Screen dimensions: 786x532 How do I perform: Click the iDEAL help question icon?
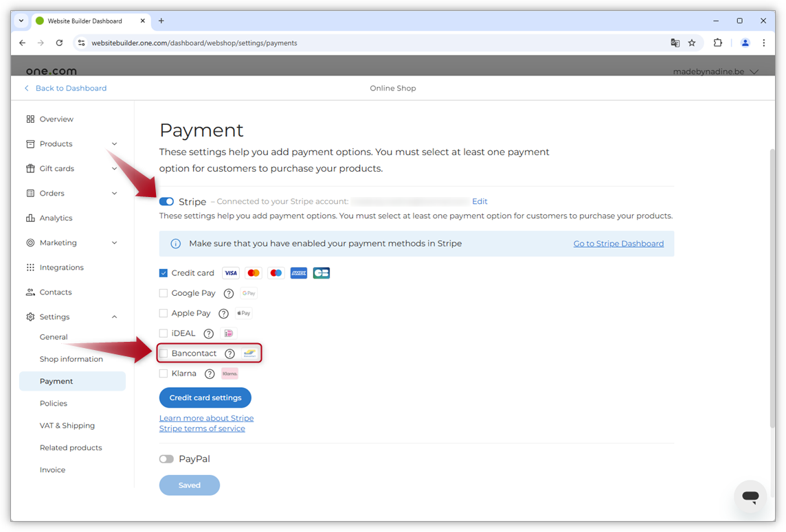(x=209, y=334)
